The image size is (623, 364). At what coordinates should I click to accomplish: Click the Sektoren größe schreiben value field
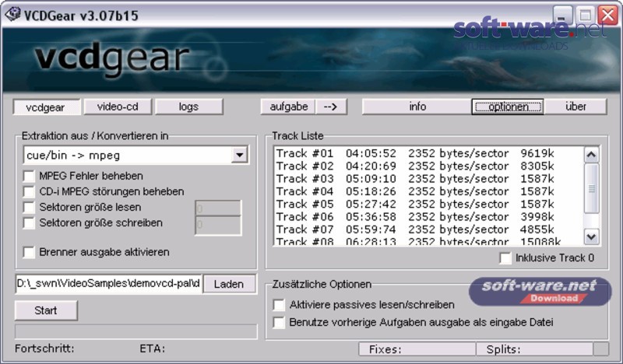[218, 226]
